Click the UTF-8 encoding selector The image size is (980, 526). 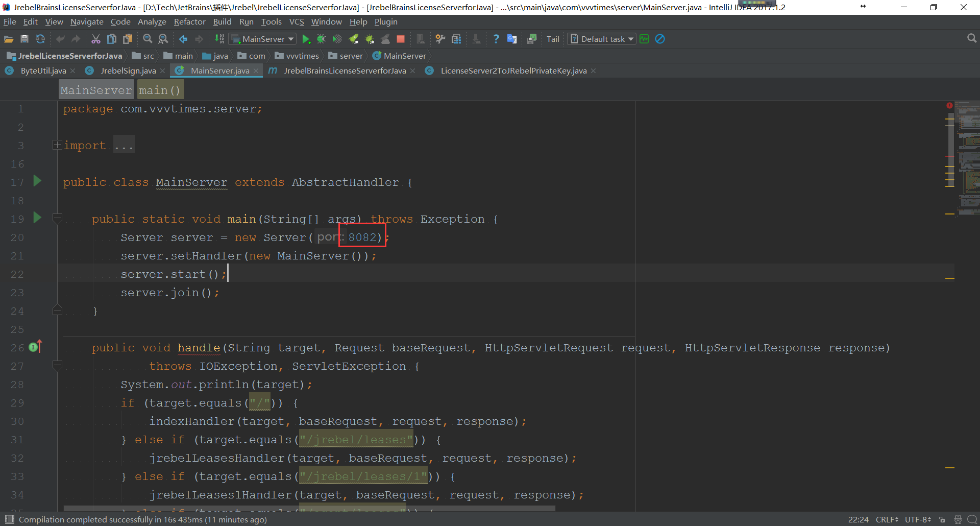coord(918,520)
